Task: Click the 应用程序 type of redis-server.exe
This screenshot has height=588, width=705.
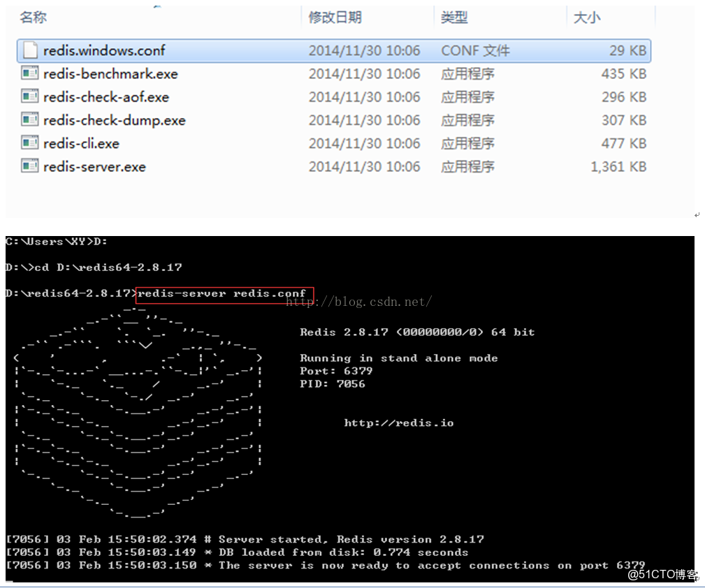Action: coord(467,167)
